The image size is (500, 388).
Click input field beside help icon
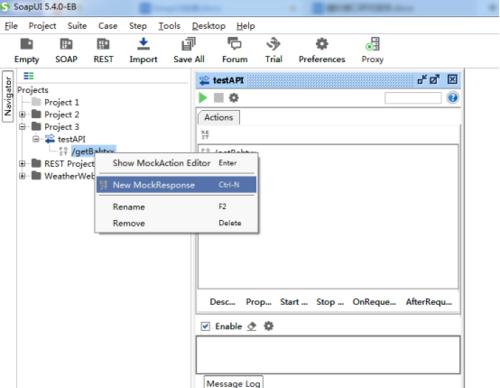[413, 98]
